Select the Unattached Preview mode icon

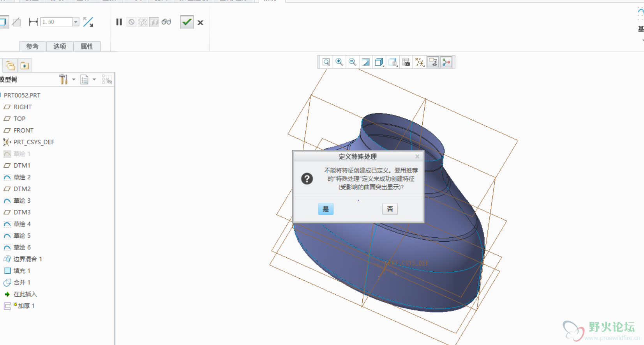point(143,22)
